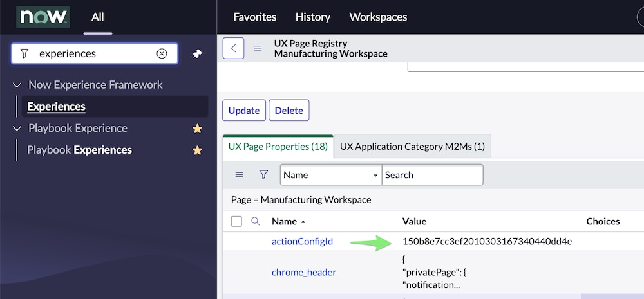Click the navigator filter input field
The width and height of the screenshot is (644, 299).
tap(95, 54)
